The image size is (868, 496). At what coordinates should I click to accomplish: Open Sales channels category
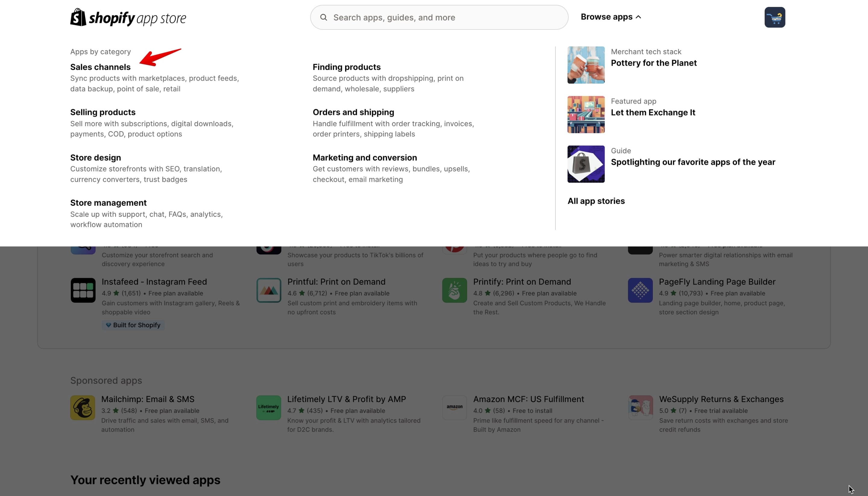coord(100,67)
